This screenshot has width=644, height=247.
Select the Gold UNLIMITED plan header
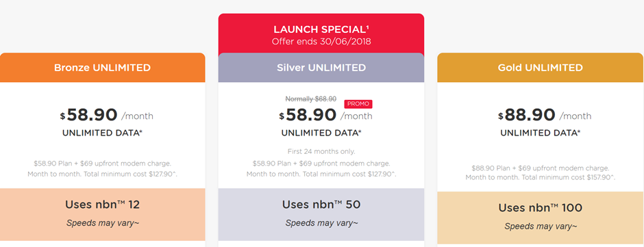(540, 68)
